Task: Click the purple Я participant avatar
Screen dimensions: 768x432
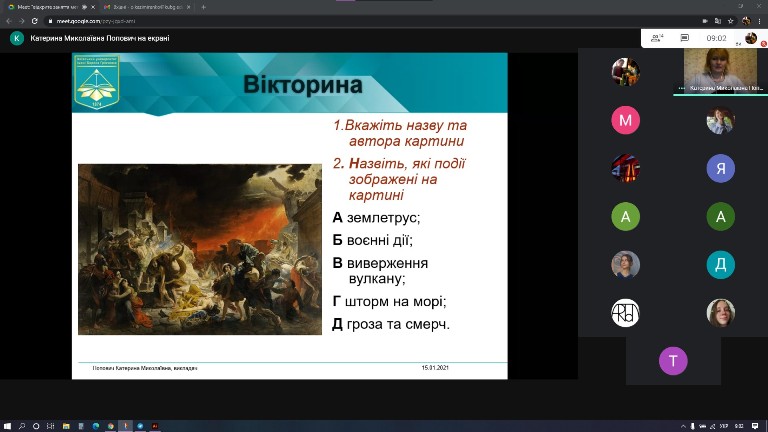Action: click(x=720, y=168)
